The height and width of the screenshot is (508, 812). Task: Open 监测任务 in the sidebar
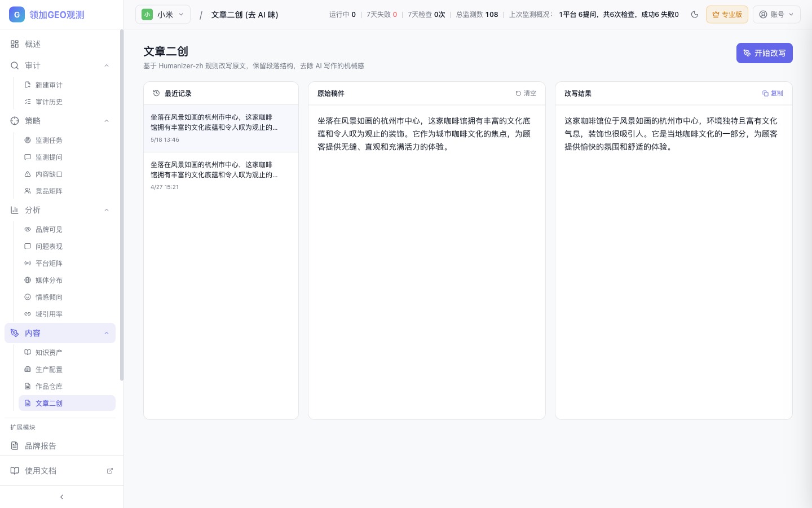coord(67,140)
